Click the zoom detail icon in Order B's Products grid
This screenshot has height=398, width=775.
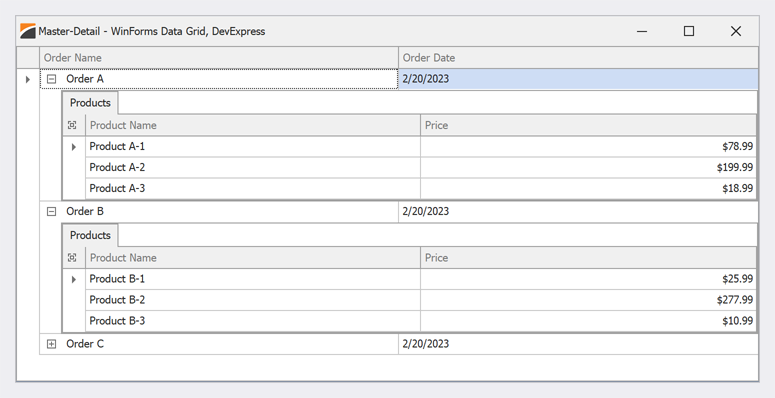(72, 258)
